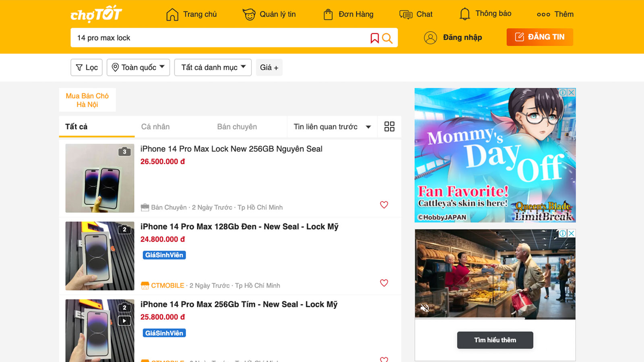Click the ĐĂNG TIN button
Image resolution: width=644 pixels, height=362 pixels.
tap(540, 37)
